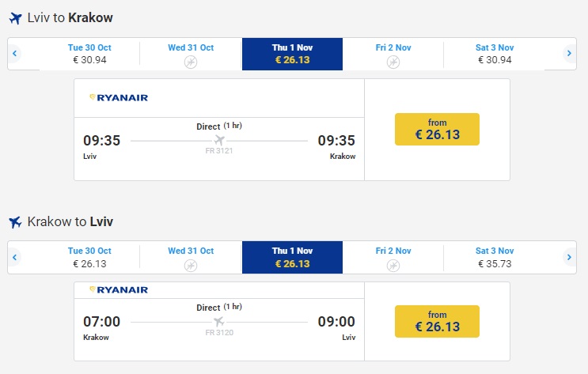Click the return plane icon beside Krakow to Lviv

15,222
